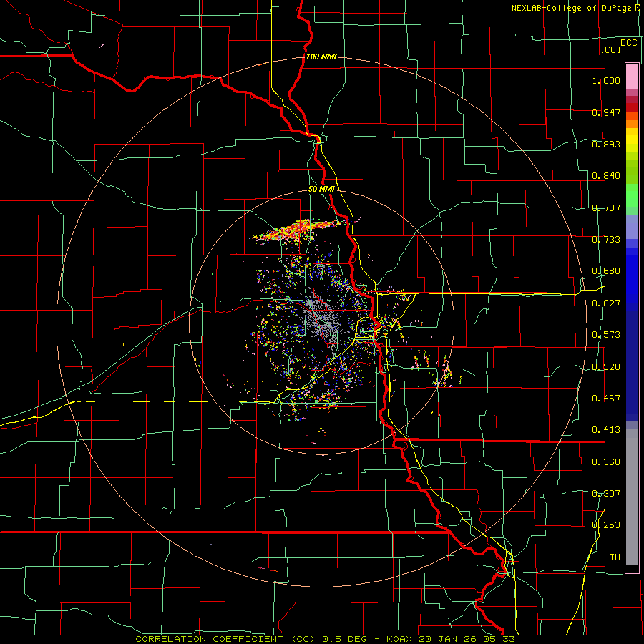This screenshot has height=644, width=644.
Task: Select the 0.733 legend label
Action: coord(606,240)
